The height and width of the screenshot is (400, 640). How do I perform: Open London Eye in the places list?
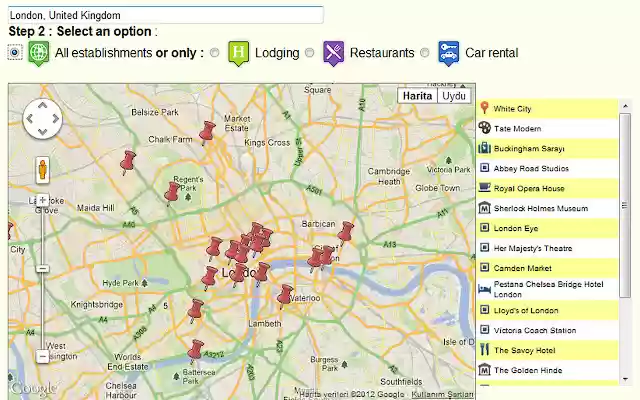pyautogui.click(x=516, y=229)
